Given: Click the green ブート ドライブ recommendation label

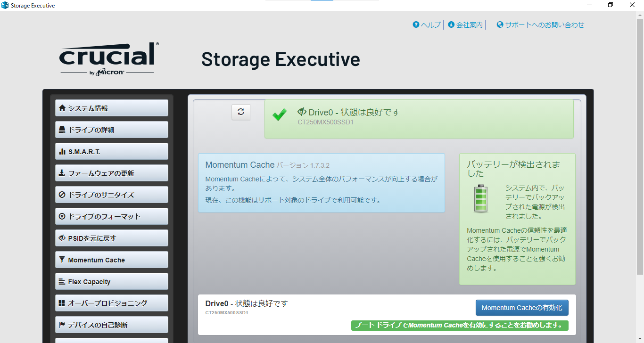Looking at the screenshot, I should (460, 326).
